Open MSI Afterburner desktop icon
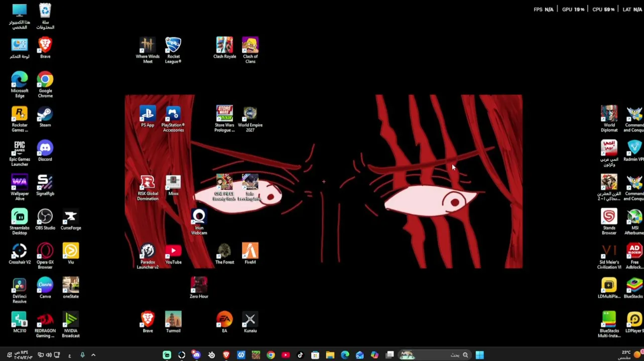 pos(634,222)
